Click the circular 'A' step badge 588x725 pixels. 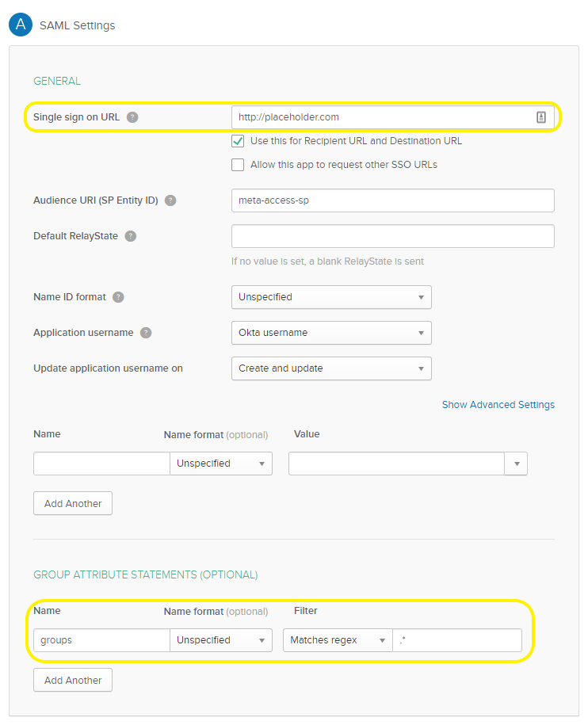tap(20, 25)
